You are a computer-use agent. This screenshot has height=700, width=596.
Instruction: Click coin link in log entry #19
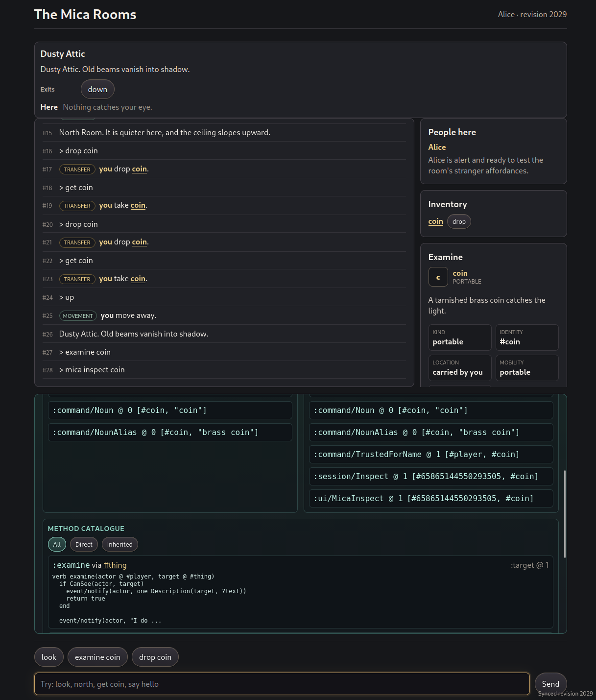pos(138,205)
